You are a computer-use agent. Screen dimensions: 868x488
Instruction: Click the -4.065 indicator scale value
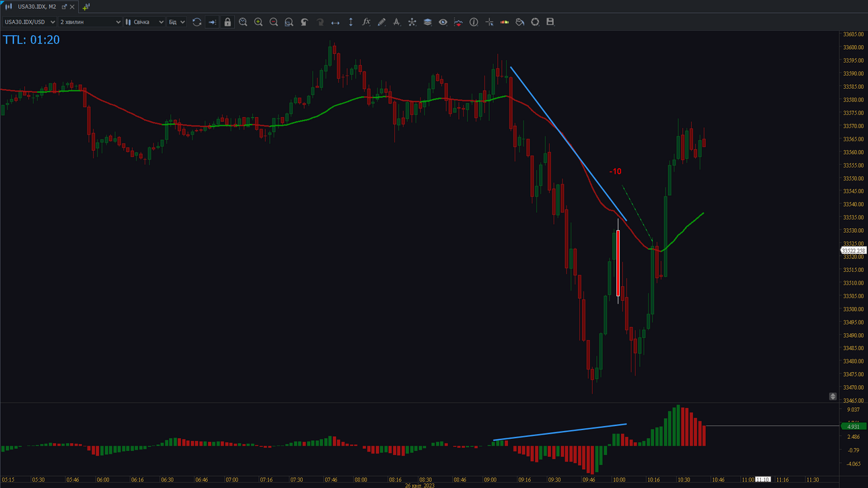click(853, 464)
